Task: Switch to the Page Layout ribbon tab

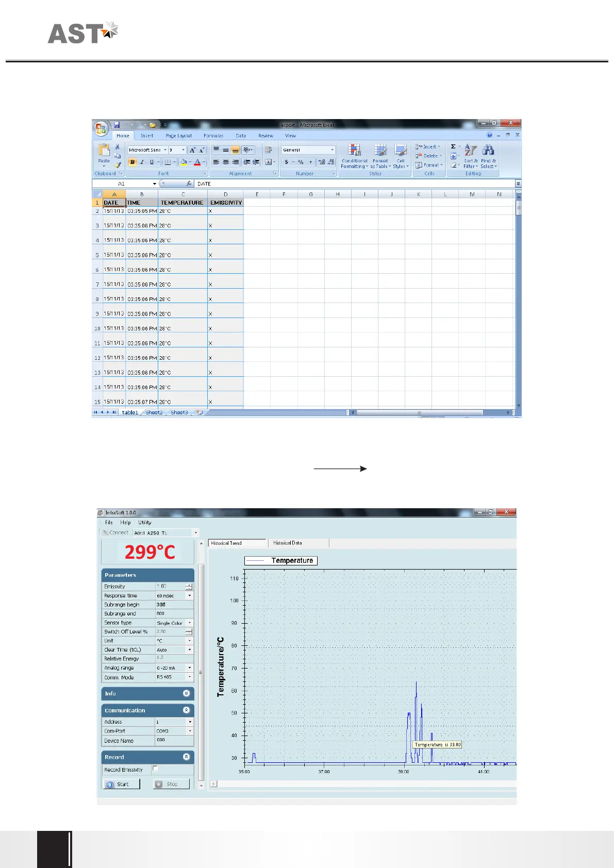Action: pyautogui.click(x=179, y=136)
